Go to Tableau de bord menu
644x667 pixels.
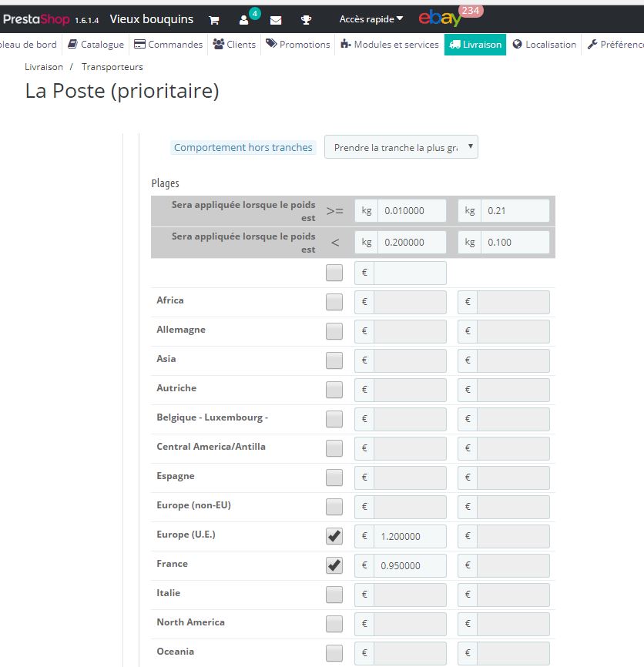28,44
